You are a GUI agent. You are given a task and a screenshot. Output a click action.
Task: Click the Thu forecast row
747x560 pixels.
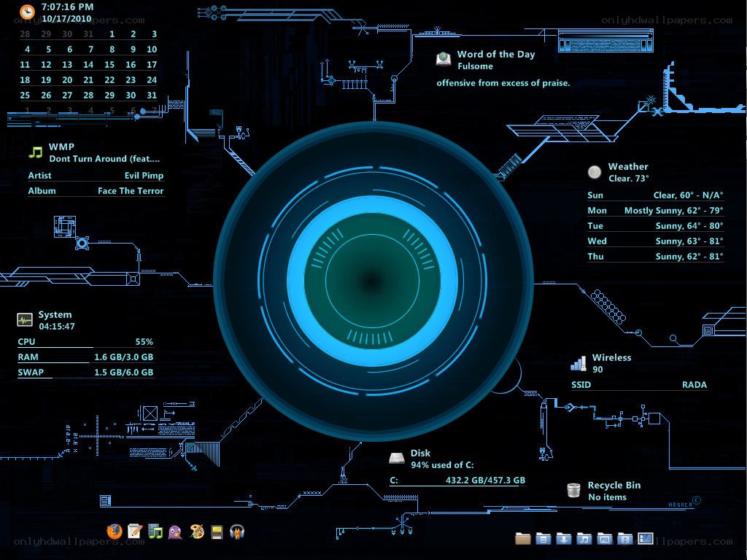coord(655,256)
